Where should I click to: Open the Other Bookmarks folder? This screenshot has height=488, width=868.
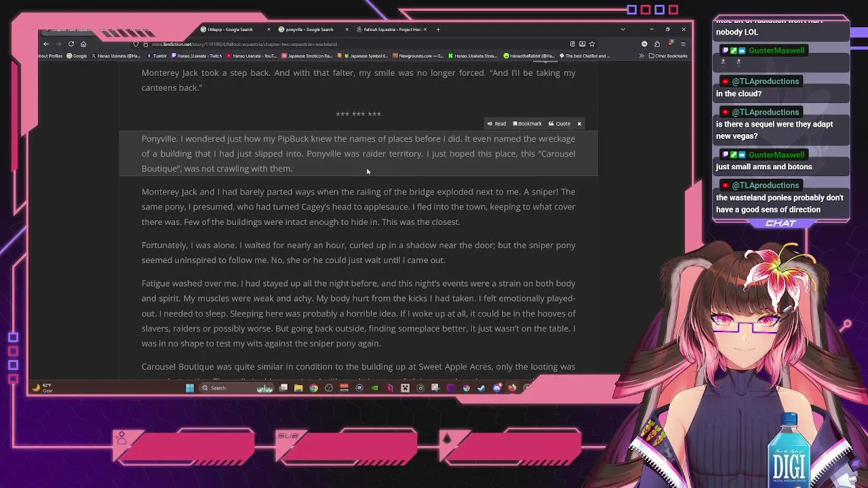pos(668,56)
